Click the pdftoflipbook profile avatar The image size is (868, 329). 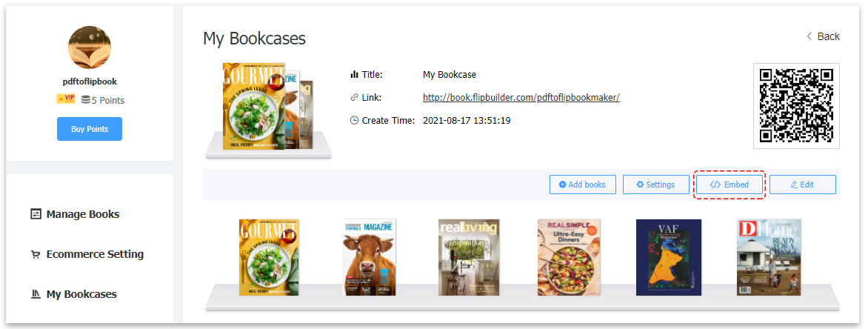[x=90, y=47]
